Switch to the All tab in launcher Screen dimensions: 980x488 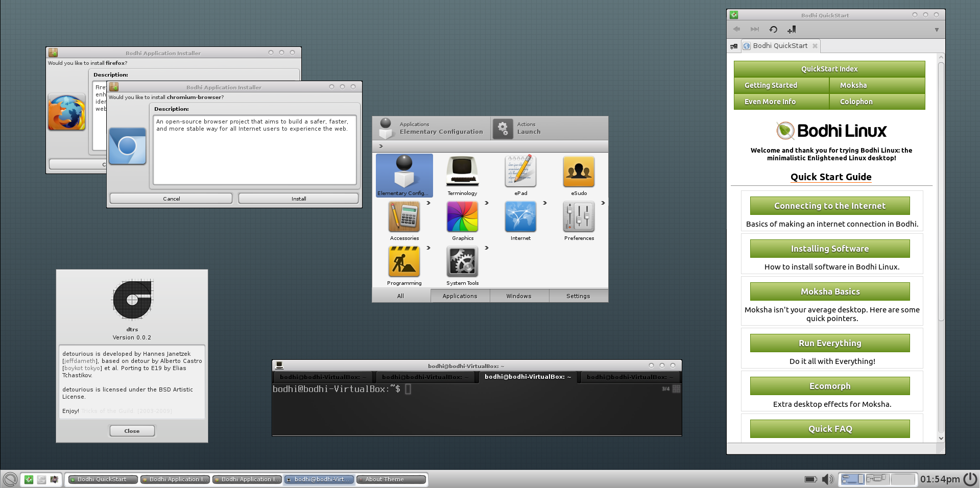click(401, 296)
